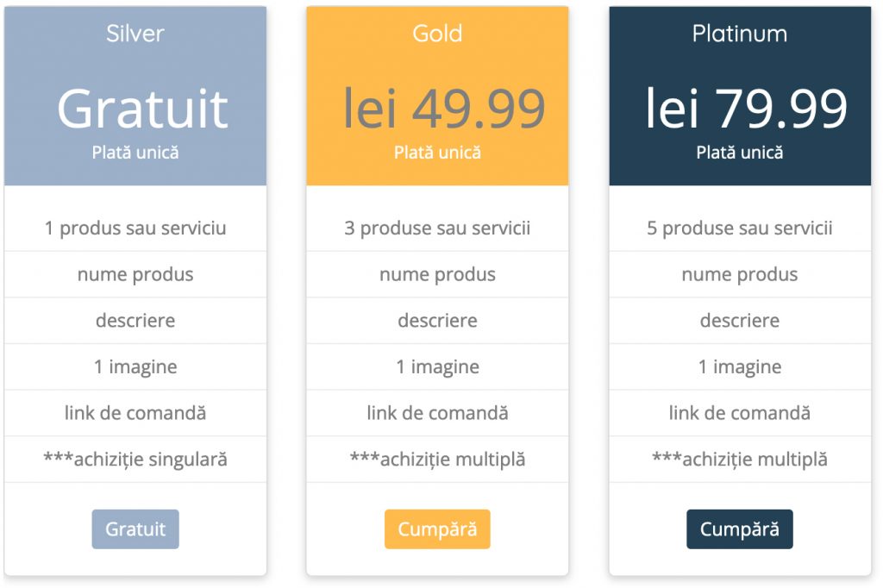The image size is (883, 588).
Task: Click '***achiziție multiplă' in Platinum plan
Action: (740, 460)
